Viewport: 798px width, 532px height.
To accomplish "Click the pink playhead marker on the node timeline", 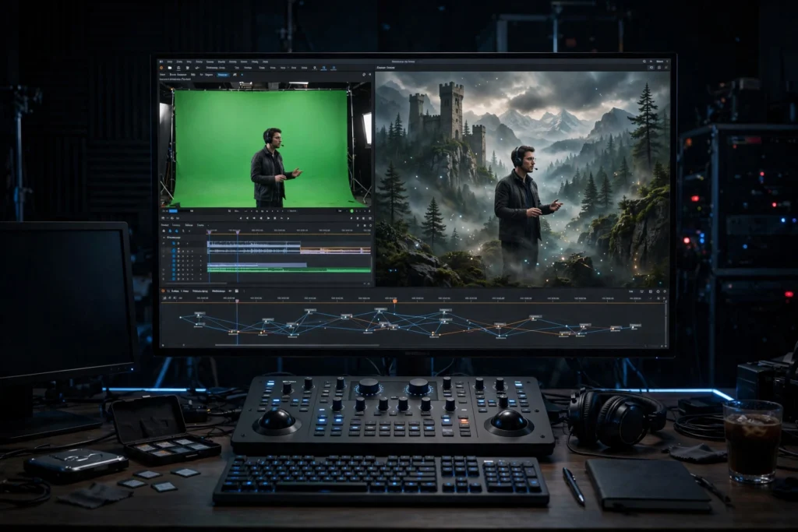I will coord(237,301).
